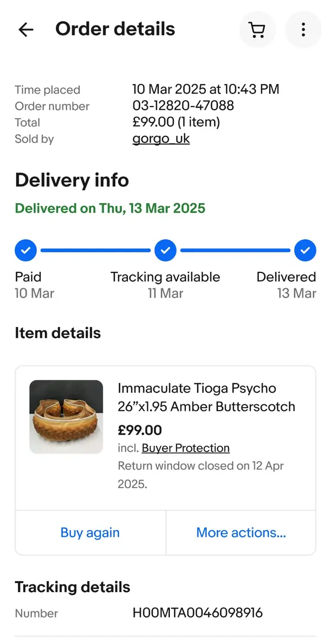Click the order number 03-12820-47088
Image resolution: width=331 pixels, height=644 pixels.
pos(183,105)
